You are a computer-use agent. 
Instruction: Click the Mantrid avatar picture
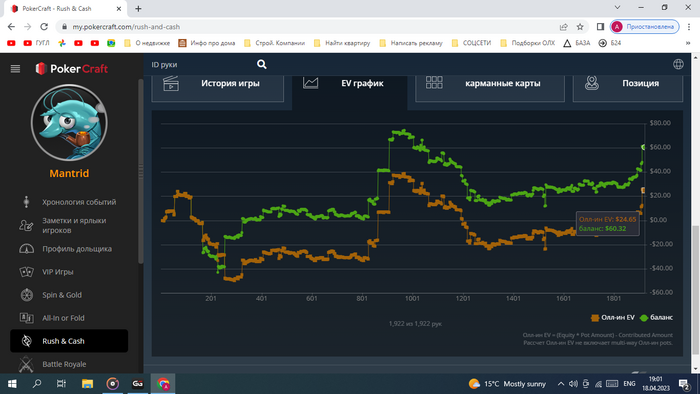click(x=69, y=123)
